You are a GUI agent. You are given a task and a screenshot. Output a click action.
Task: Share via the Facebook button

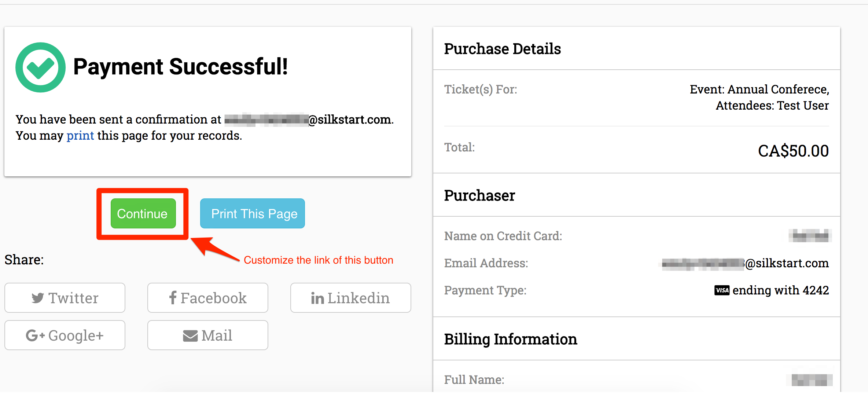208,298
